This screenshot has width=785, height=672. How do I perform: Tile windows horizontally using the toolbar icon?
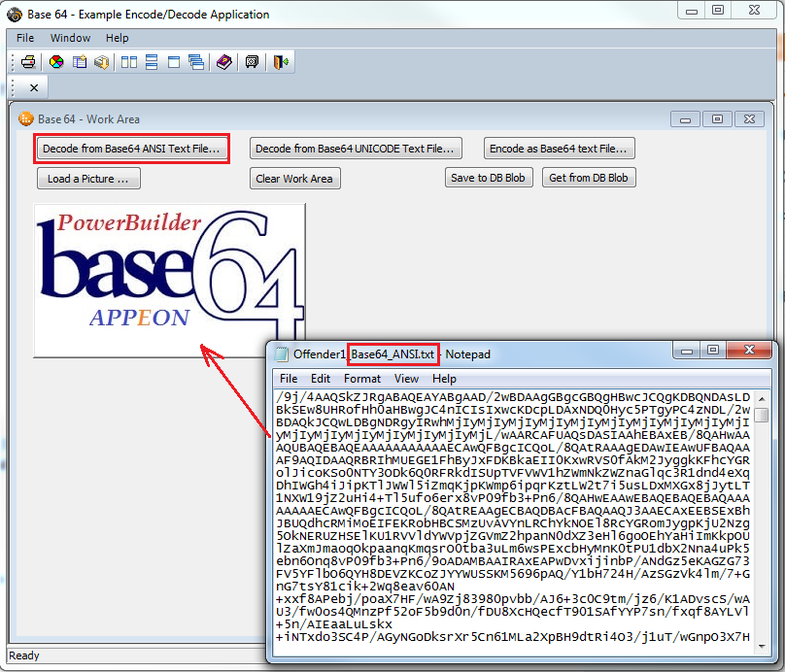click(153, 61)
